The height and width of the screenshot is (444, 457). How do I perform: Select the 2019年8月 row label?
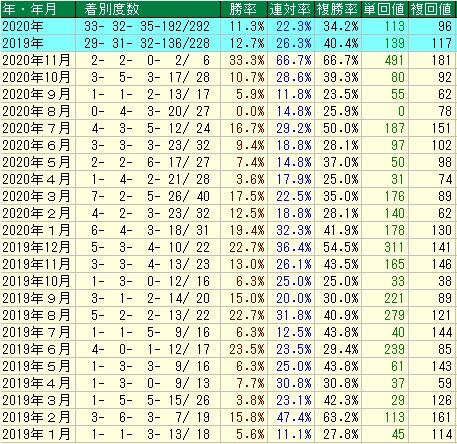tap(36, 315)
